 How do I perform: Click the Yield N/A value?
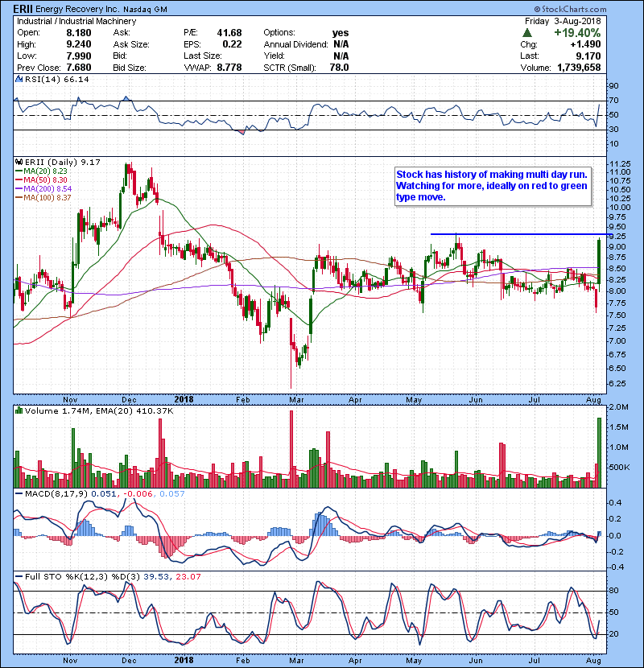(x=341, y=56)
